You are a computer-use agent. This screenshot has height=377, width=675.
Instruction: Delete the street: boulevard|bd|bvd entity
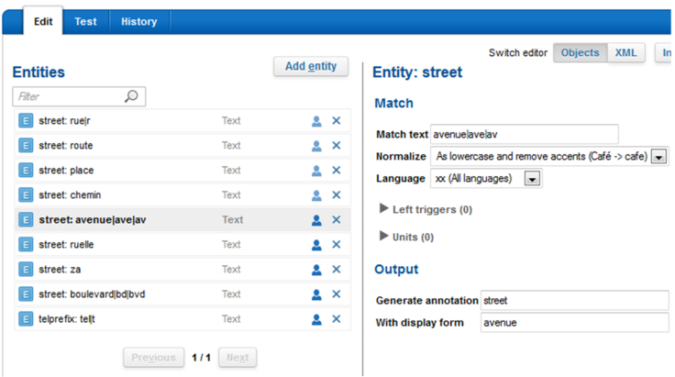click(x=336, y=294)
